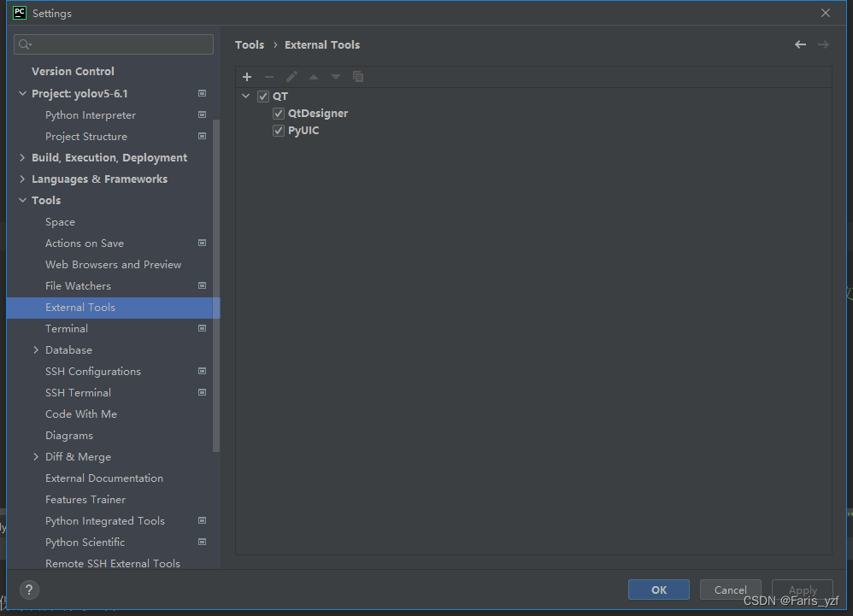Click the search magnifier icon
853x616 pixels.
(x=25, y=44)
